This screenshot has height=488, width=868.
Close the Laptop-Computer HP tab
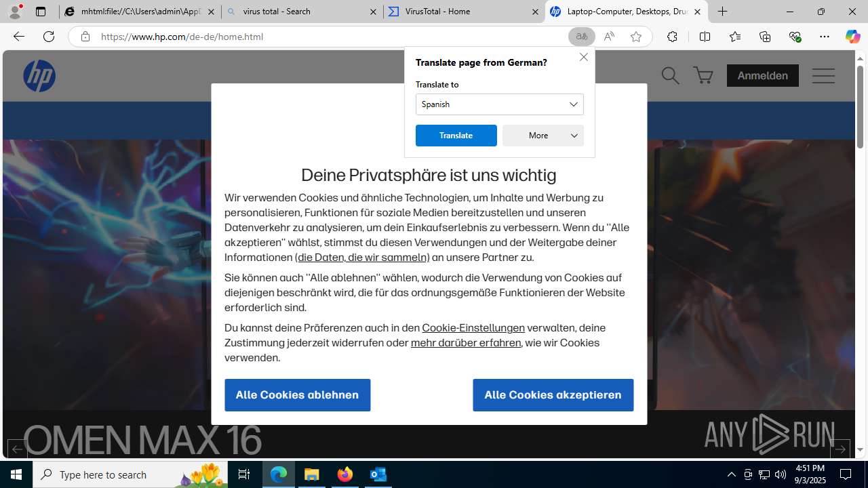[697, 12]
